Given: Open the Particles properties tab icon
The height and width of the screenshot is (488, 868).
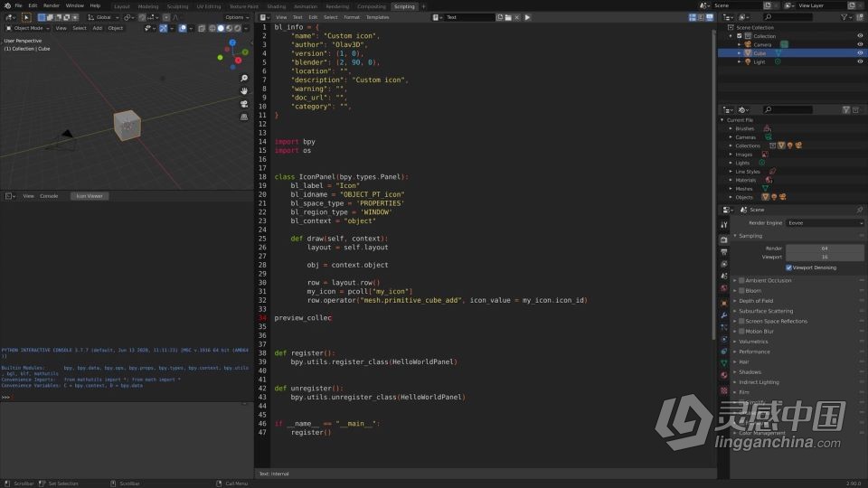Looking at the screenshot, I should pos(723,327).
